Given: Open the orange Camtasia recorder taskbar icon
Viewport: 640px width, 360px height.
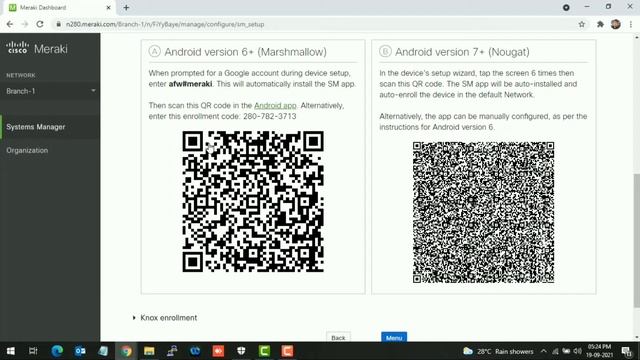Looking at the screenshot, I should click(x=287, y=351).
